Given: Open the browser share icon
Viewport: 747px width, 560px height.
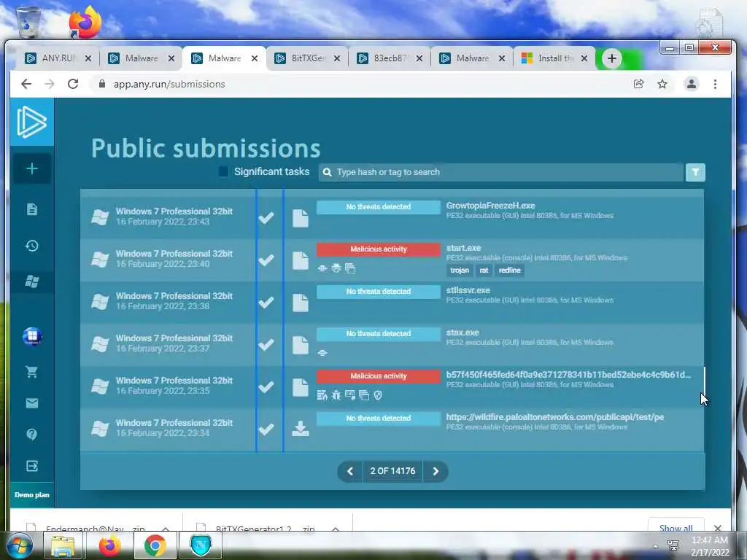Looking at the screenshot, I should [639, 85].
